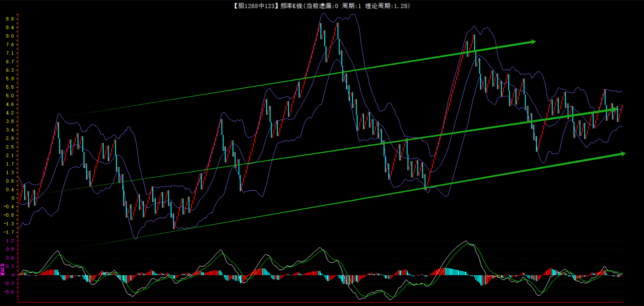Click the -1.7 label on the price axis
Viewport: 644px width, 306px height.
click(9, 232)
